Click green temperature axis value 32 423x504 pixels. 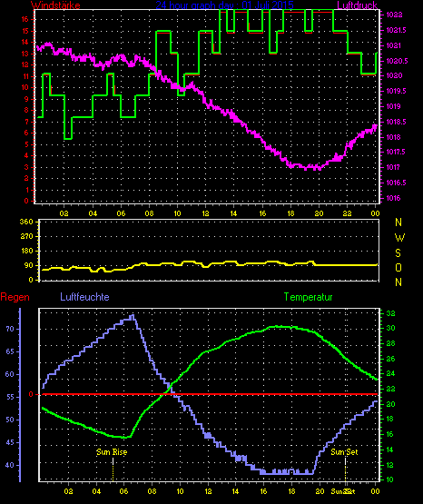pos(390,313)
